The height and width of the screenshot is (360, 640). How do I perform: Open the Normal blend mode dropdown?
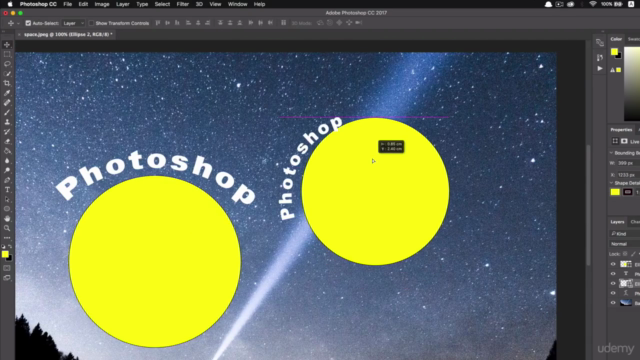[624, 244]
